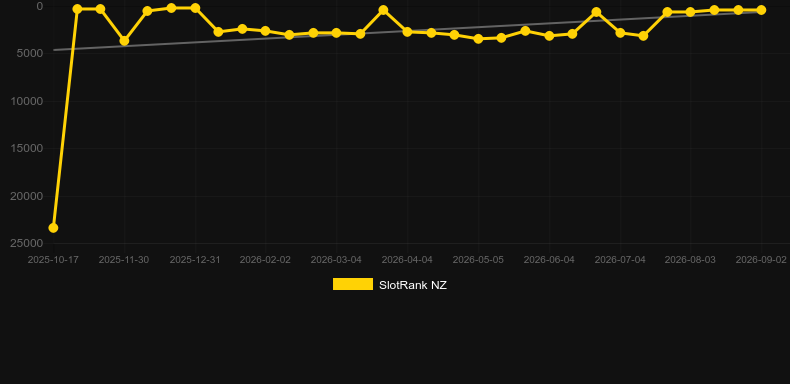
Task: Select the data point at 2026-05-05
Action: tap(478, 39)
